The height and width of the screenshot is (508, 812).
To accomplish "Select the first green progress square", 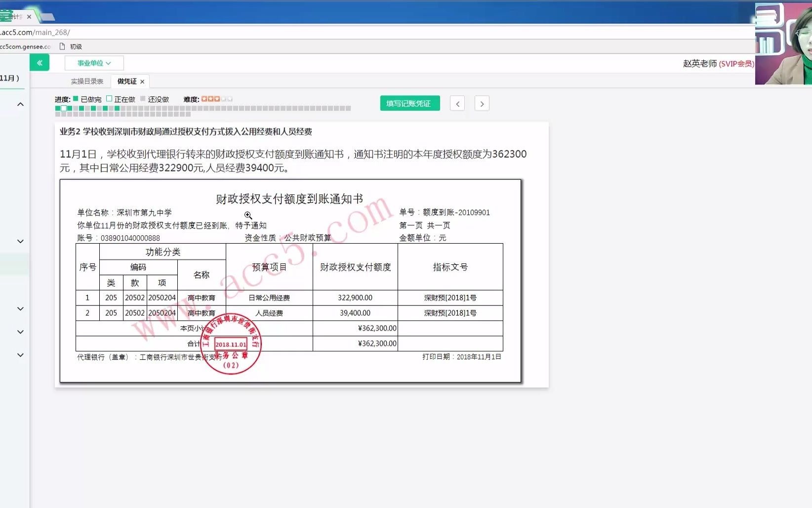I will pos(57,107).
